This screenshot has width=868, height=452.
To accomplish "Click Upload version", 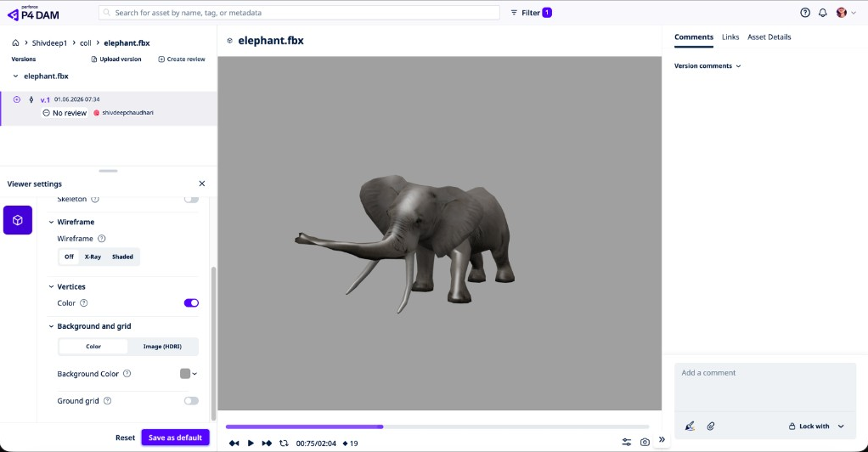I will pos(116,59).
